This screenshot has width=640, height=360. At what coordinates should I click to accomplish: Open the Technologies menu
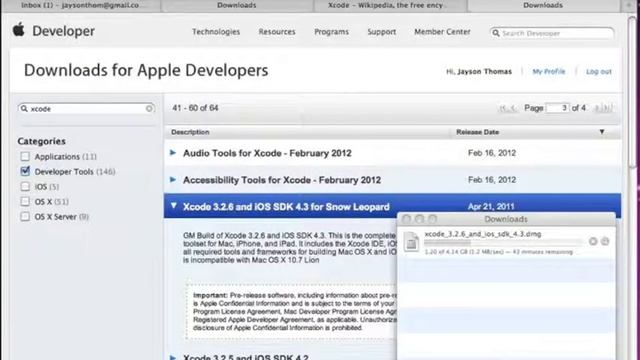pos(216,32)
